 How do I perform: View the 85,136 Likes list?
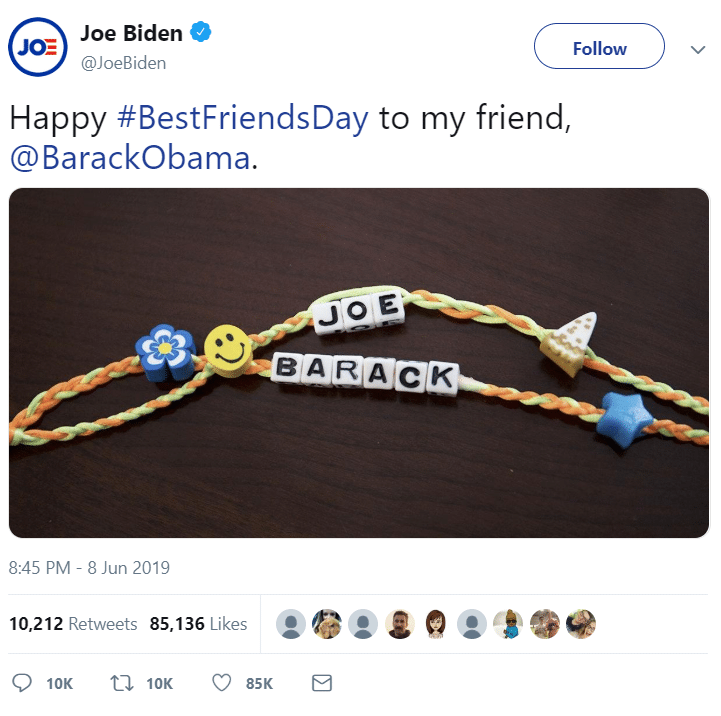click(198, 624)
